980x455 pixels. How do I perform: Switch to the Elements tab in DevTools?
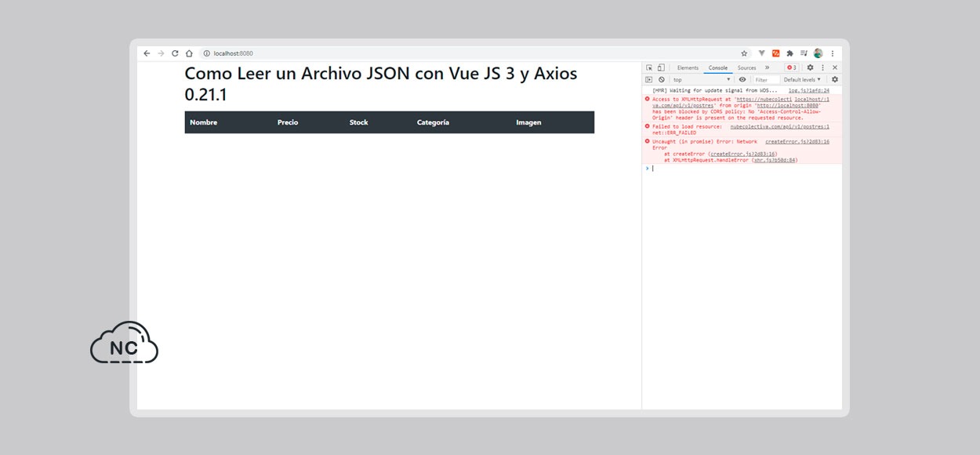coord(688,67)
